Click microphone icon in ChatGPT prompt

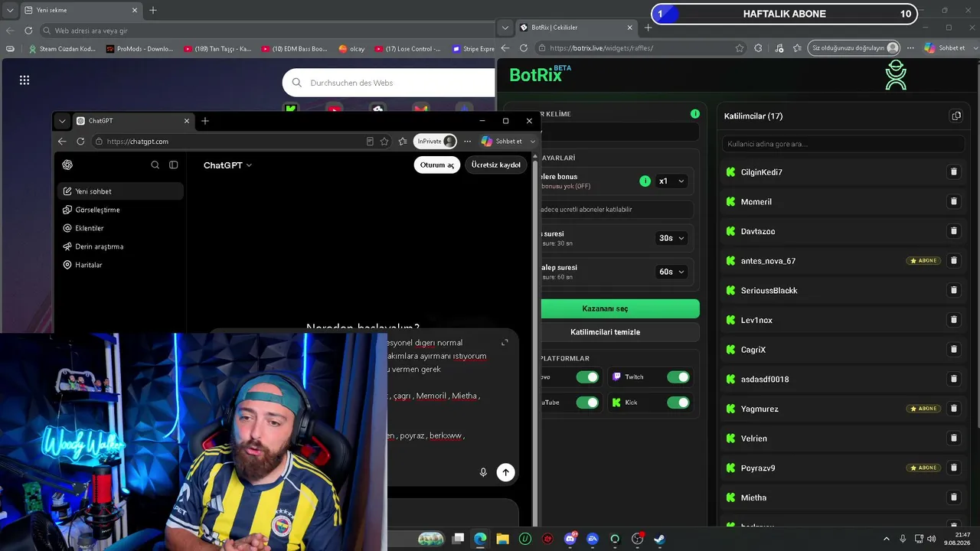(483, 472)
